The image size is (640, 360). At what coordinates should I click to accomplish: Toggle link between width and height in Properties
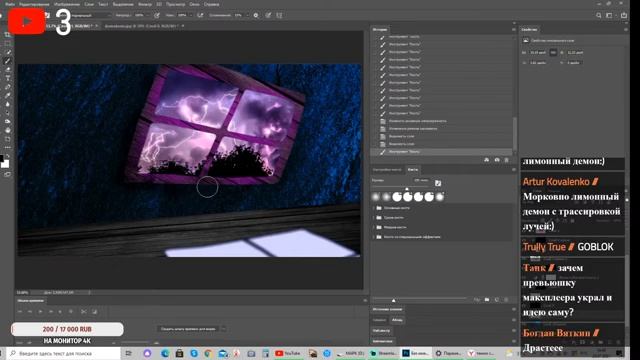coord(553,53)
